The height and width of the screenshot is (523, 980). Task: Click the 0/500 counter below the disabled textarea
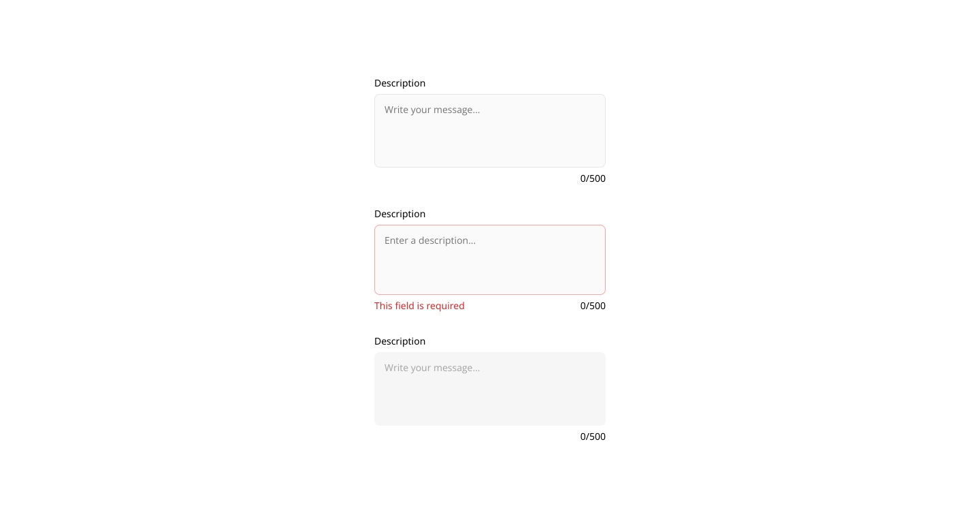point(593,437)
